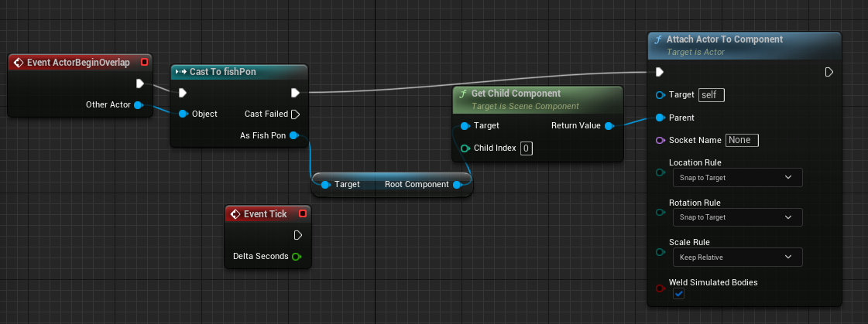Click exec input pin on Cast To fishPon
Screen dimensions: 868x324
point(183,92)
